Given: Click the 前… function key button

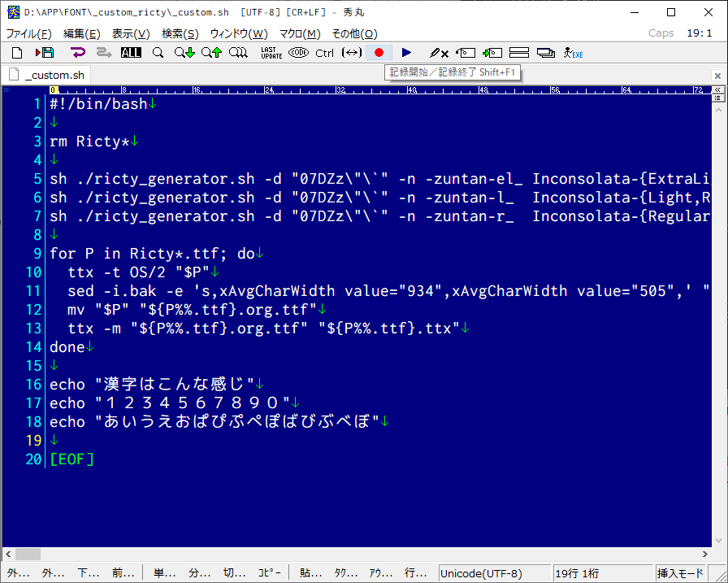Looking at the screenshot, I should 123,572.
